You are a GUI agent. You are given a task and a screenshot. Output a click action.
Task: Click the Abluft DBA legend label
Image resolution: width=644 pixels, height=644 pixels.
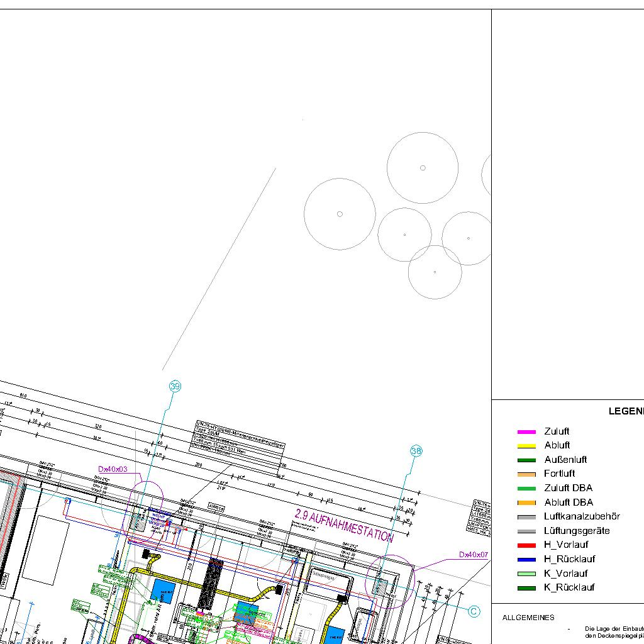pyautogui.click(x=568, y=502)
